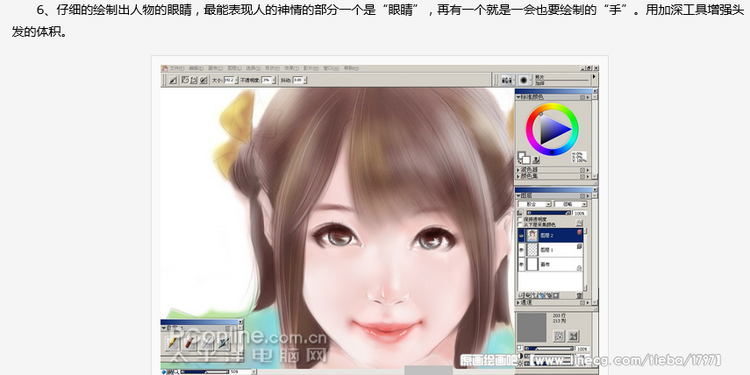Open the brush category selector icon
Viewport: 750px width, 375px height.
[x=507, y=80]
